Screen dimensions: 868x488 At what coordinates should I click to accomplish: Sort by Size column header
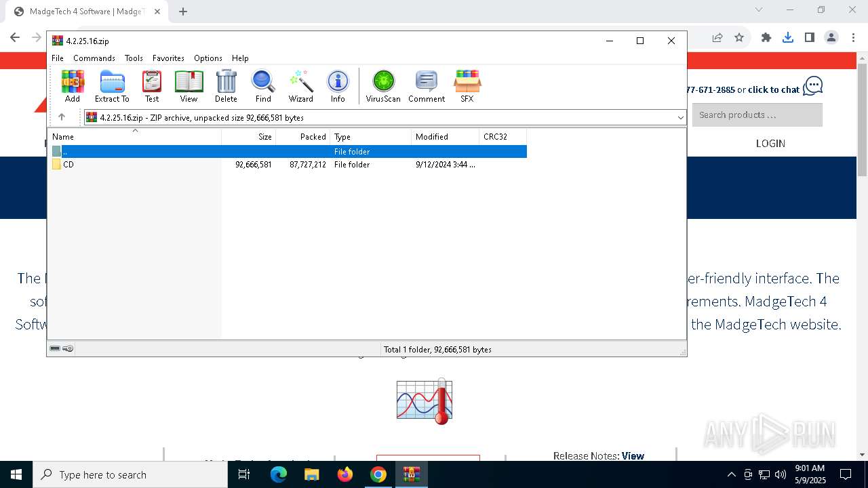click(x=249, y=137)
